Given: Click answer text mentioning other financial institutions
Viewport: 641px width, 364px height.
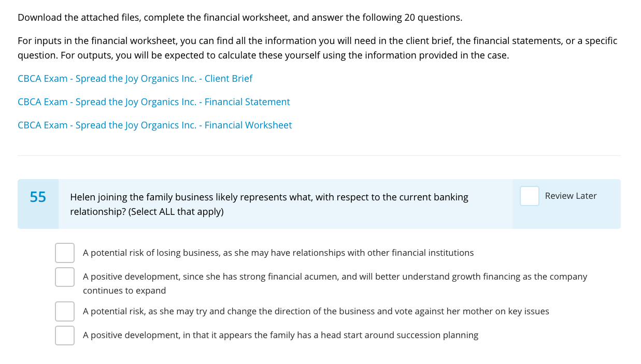Looking at the screenshot, I should coord(278,253).
